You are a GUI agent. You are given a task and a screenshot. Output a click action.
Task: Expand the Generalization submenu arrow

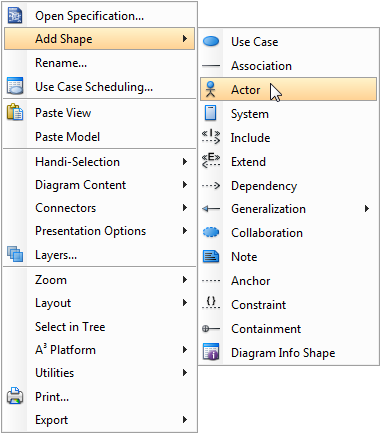point(367,209)
